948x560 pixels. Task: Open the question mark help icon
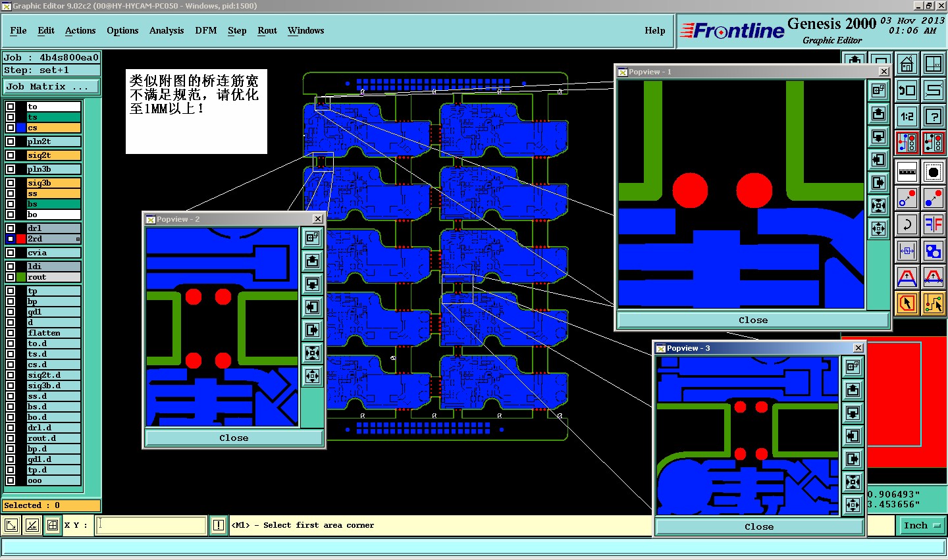[x=933, y=116]
